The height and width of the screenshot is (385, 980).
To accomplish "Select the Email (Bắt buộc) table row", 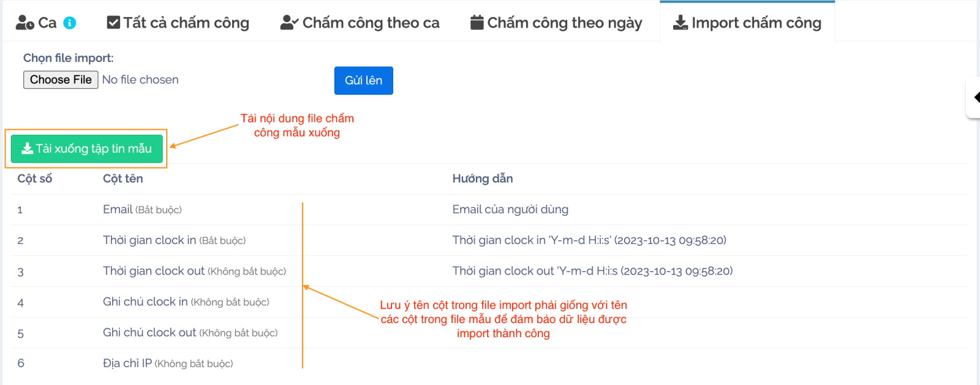I will click(142, 210).
